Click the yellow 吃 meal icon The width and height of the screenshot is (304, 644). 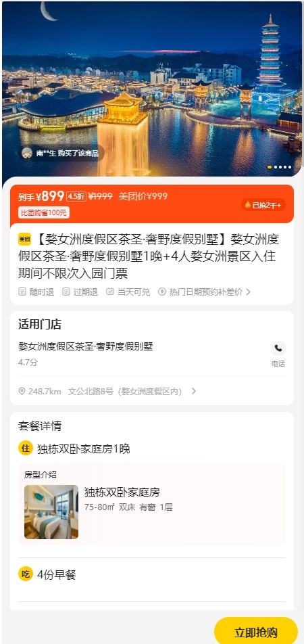point(26,574)
